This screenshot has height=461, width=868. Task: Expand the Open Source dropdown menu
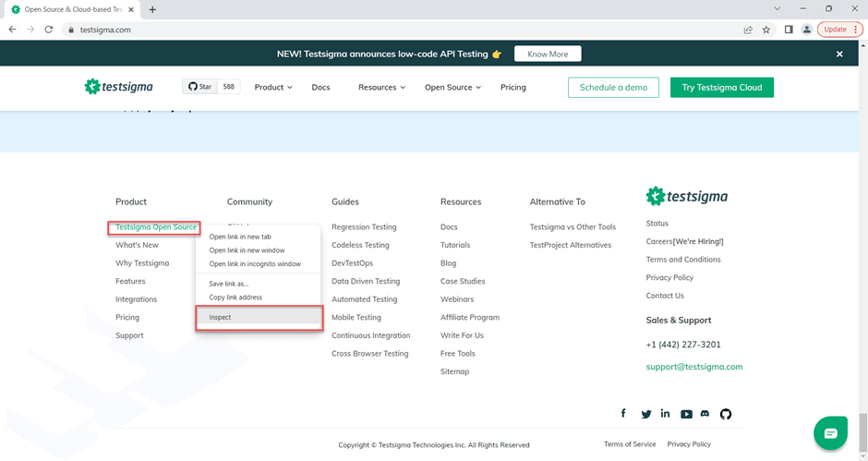click(452, 87)
